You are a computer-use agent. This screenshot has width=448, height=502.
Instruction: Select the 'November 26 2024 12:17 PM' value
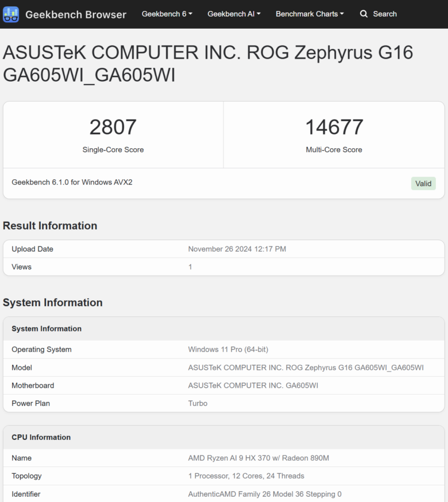(237, 249)
